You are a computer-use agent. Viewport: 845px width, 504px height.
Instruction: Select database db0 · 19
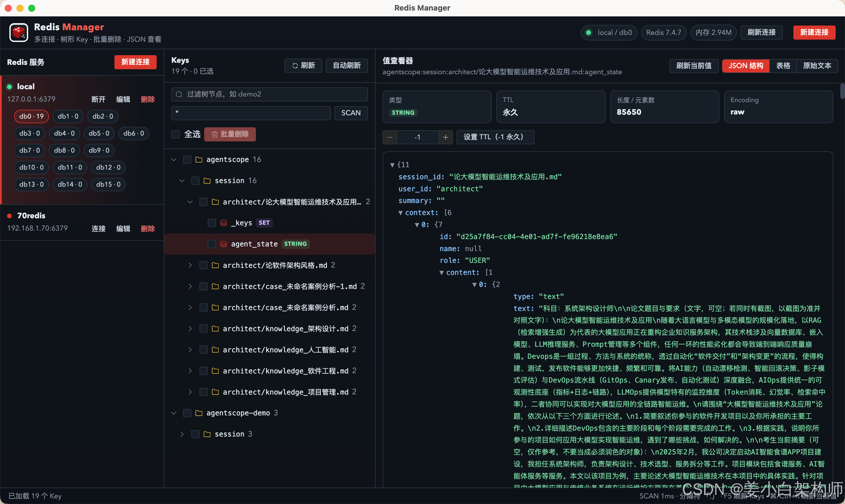coord(32,116)
